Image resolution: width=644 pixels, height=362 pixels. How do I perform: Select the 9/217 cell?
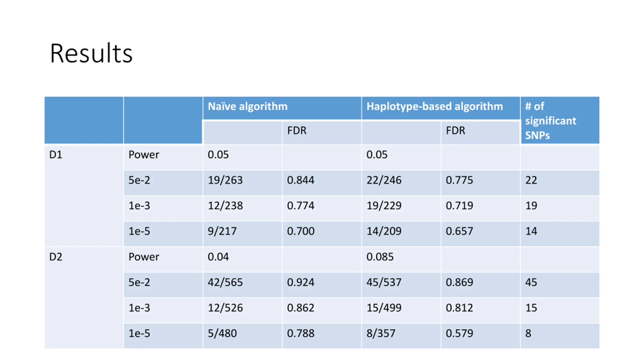tap(242, 234)
